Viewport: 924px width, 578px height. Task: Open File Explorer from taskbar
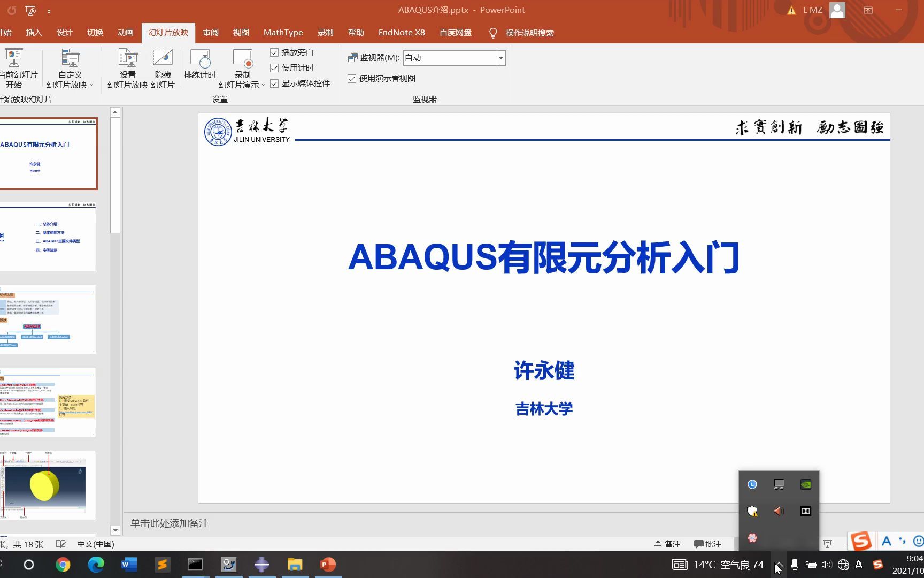tap(295, 565)
